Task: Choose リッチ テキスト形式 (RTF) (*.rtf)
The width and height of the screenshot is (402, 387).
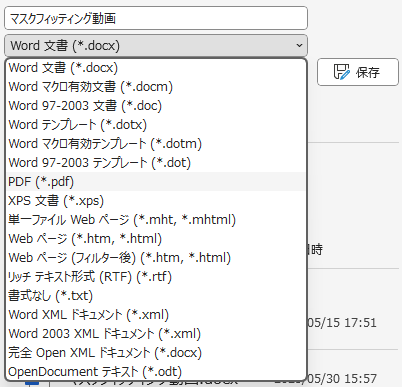Action: click(156, 277)
